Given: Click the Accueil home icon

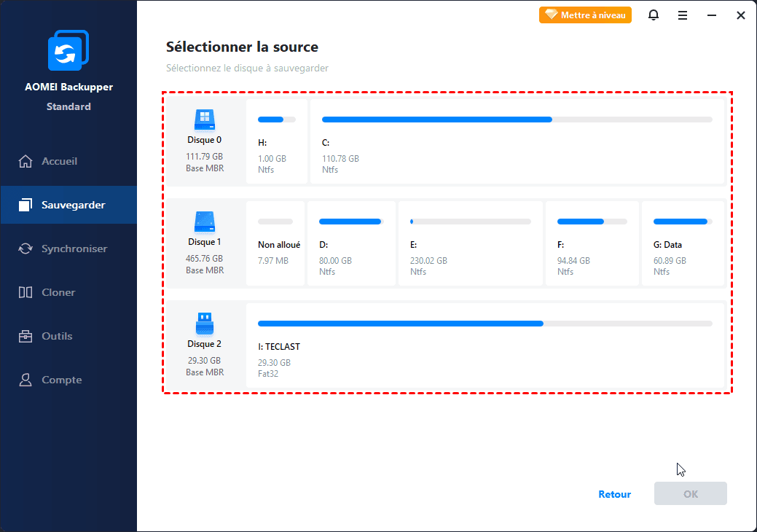Looking at the screenshot, I should coord(26,161).
